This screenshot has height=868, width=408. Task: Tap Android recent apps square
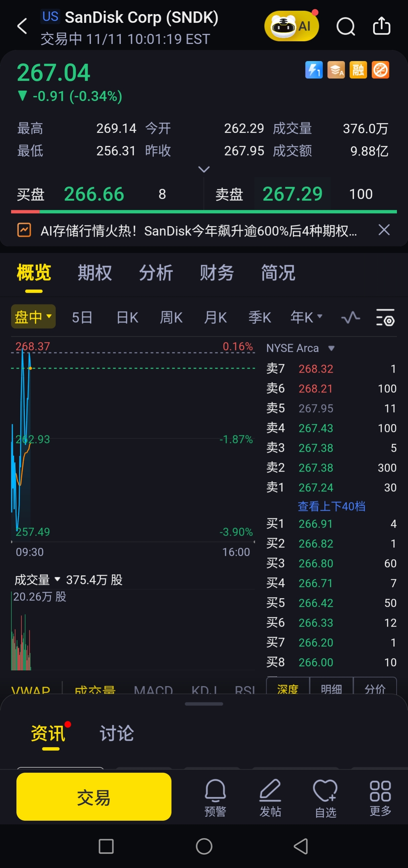(106, 846)
